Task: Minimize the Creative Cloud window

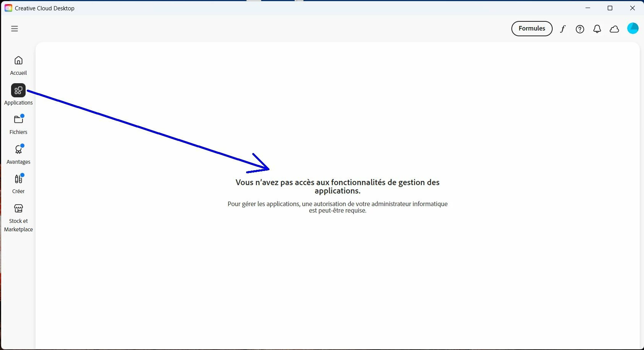Action: pyautogui.click(x=588, y=8)
